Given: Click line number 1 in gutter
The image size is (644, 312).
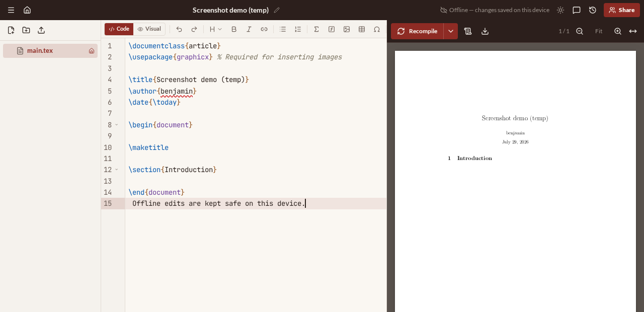Looking at the screenshot, I should (110, 46).
